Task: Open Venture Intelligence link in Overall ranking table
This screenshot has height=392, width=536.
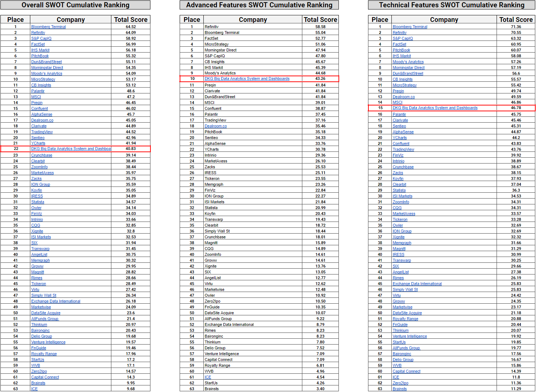Action: tap(48, 342)
